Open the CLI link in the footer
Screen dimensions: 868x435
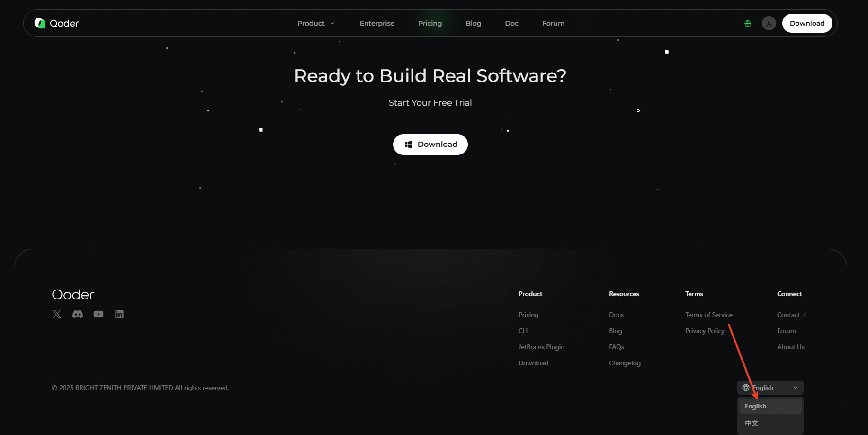click(x=523, y=331)
